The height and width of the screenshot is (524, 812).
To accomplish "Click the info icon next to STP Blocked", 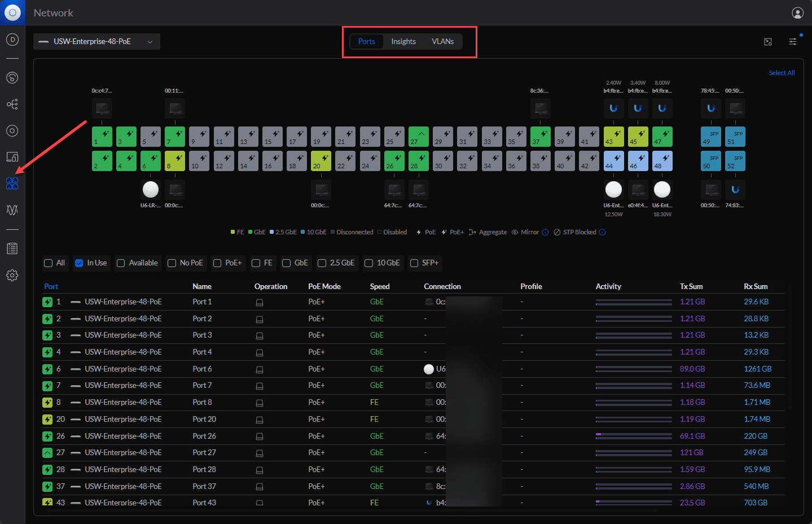I will (x=602, y=232).
